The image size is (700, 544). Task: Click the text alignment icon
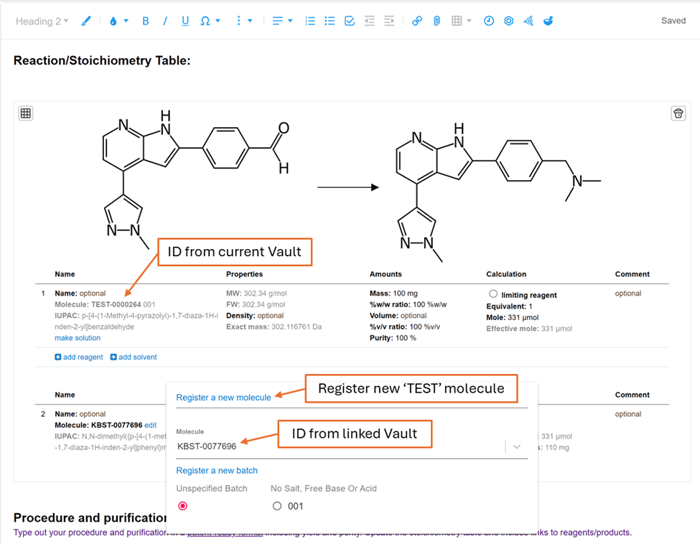pyautogui.click(x=278, y=21)
